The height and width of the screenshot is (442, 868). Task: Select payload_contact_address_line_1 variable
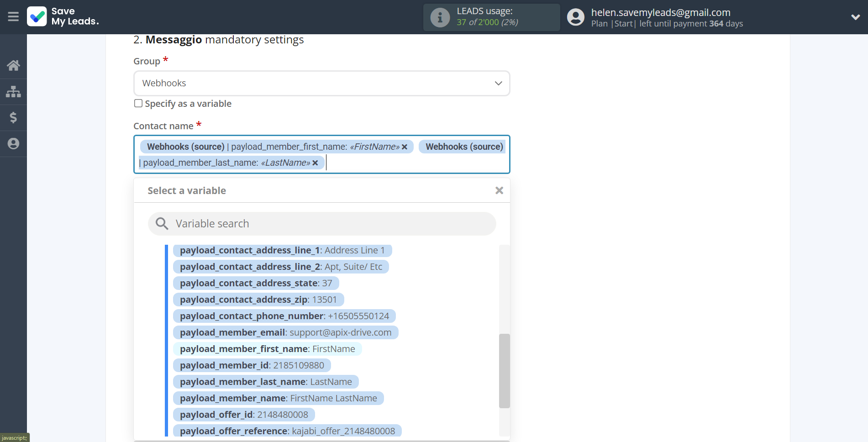282,250
